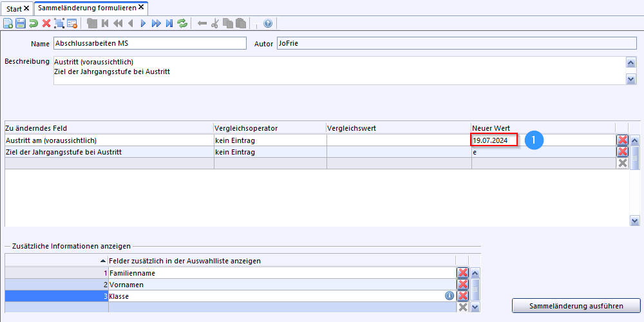644x322 pixels.
Task: Jump to last record in toolbar
Action: coord(169,23)
